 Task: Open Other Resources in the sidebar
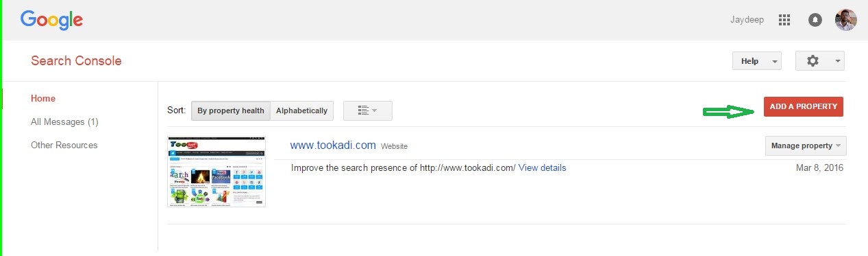point(64,145)
